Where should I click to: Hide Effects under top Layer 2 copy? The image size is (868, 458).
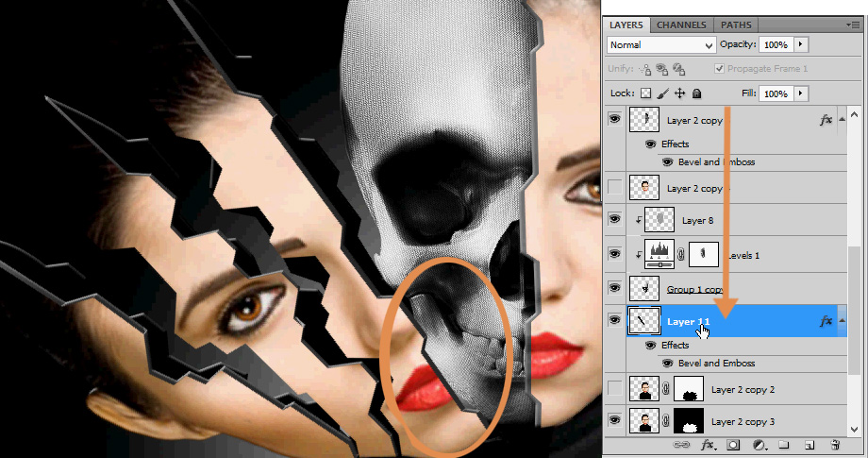pos(650,144)
